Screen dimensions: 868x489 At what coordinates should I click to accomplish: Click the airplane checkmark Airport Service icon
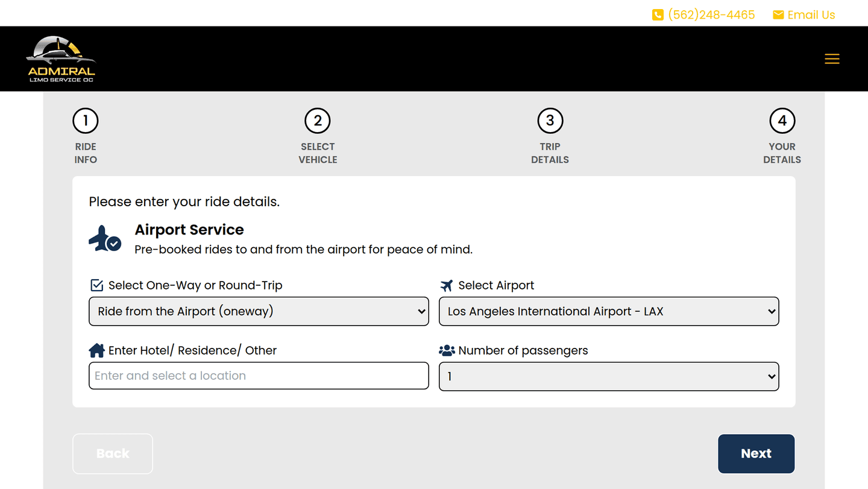coord(105,238)
